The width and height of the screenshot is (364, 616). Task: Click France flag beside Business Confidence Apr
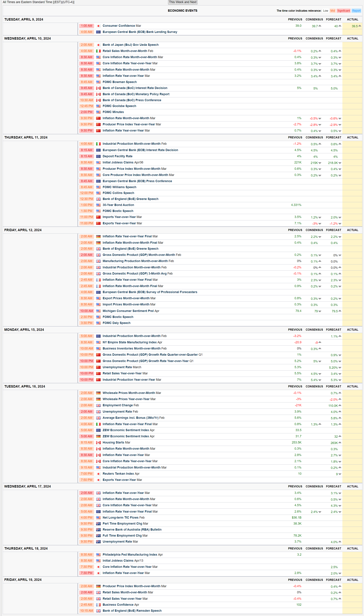98,605
